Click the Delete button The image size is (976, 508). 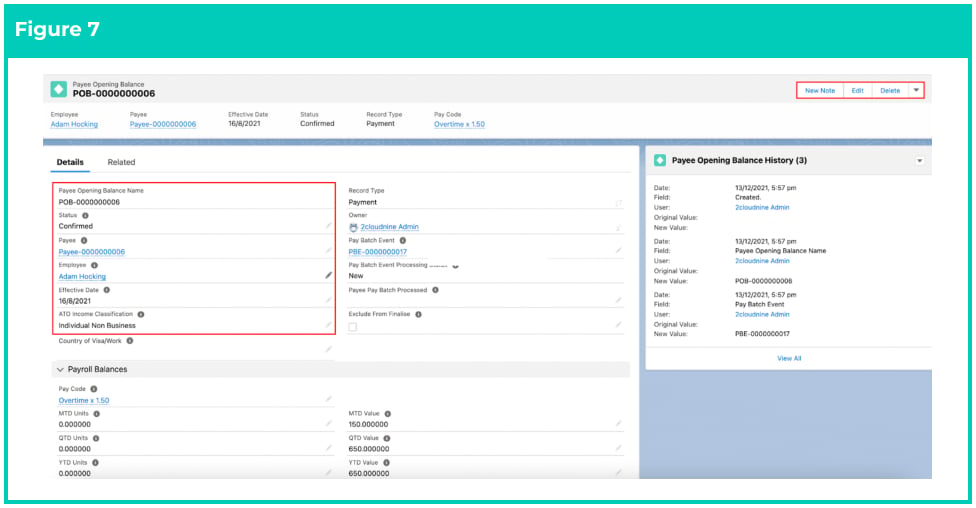(x=890, y=90)
